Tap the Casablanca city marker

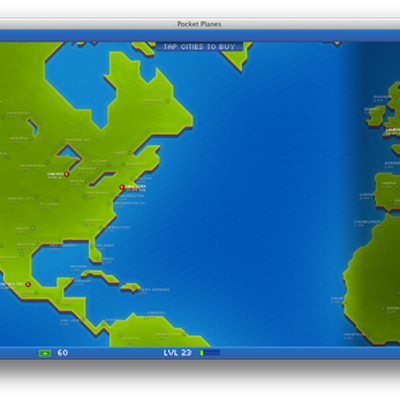click(380, 226)
